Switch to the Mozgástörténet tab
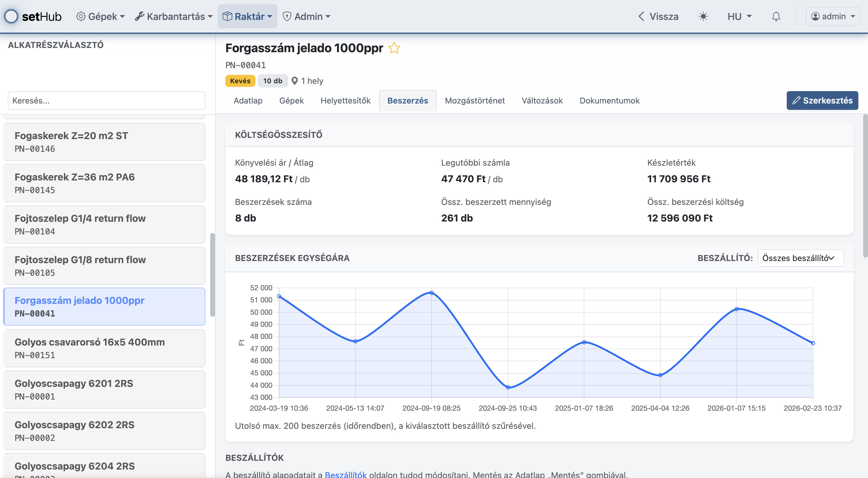This screenshot has height=478, width=868. click(x=474, y=100)
